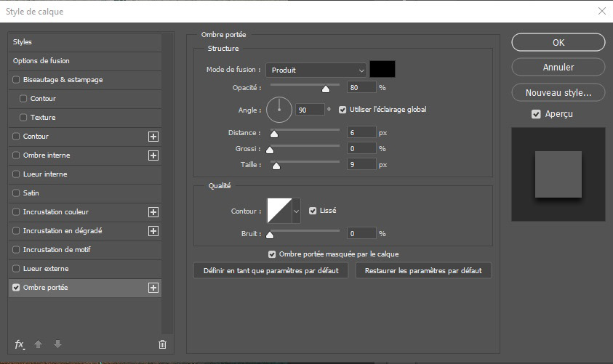The height and width of the screenshot is (364, 613).
Task: Enable Incrustation en dégradé checkbox
Action: point(16,231)
